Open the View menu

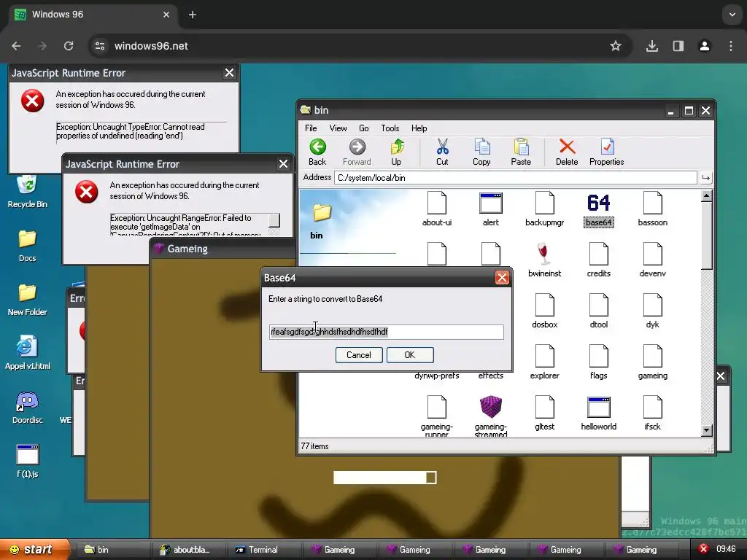click(338, 128)
